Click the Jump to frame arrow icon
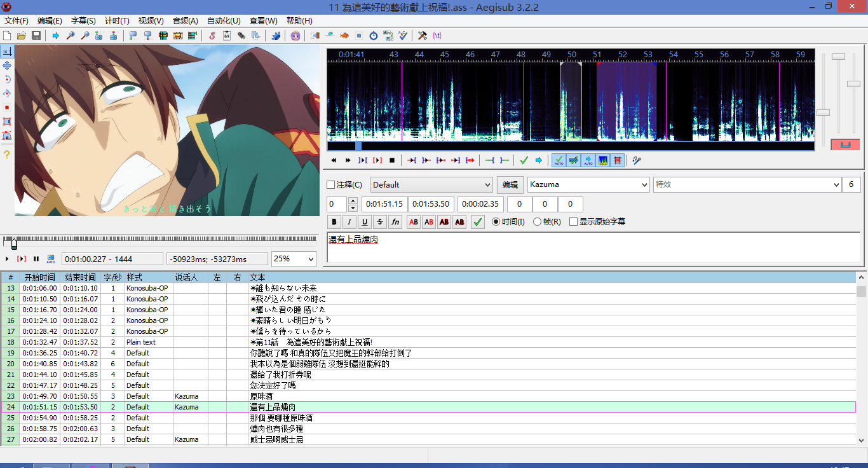Image resolution: width=868 pixels, height=468 pixels. click(56, 36)
